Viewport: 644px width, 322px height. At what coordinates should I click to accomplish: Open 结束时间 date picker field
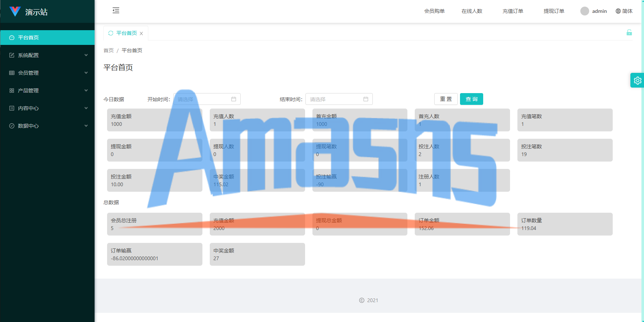339,99
